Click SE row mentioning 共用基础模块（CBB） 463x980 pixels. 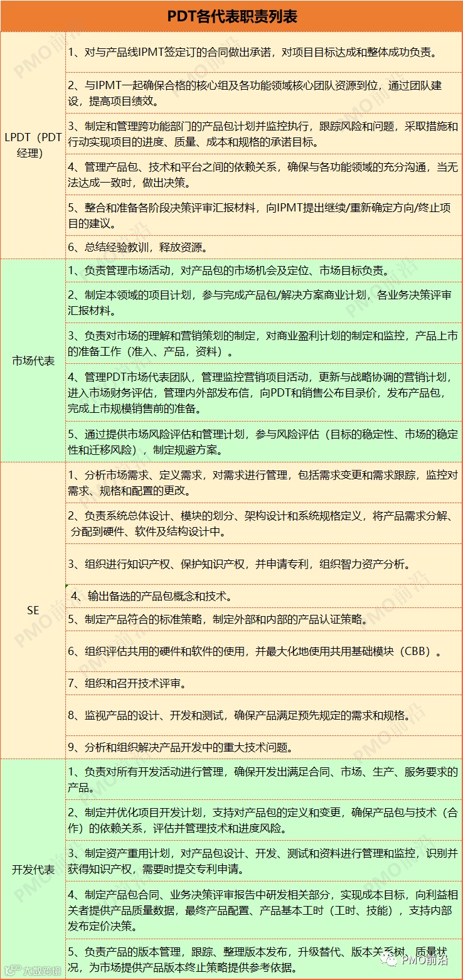coord(263,651)
